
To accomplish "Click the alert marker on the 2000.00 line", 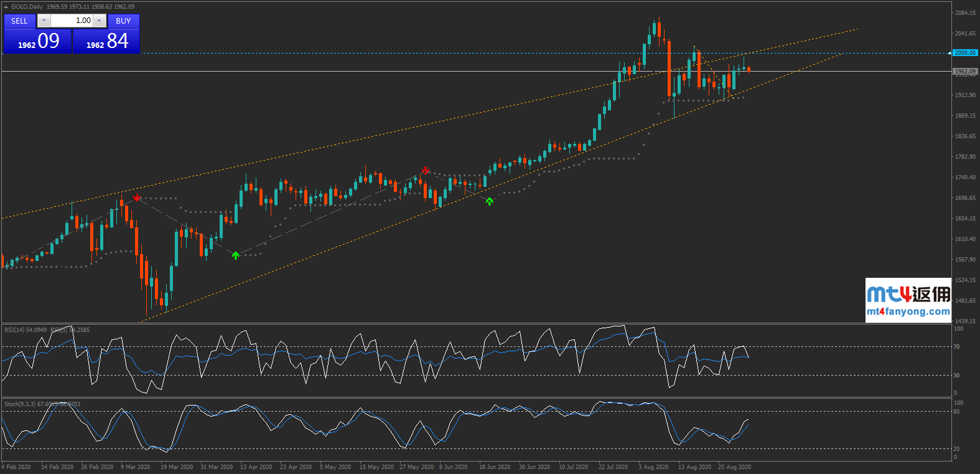I will click(950, 53).
